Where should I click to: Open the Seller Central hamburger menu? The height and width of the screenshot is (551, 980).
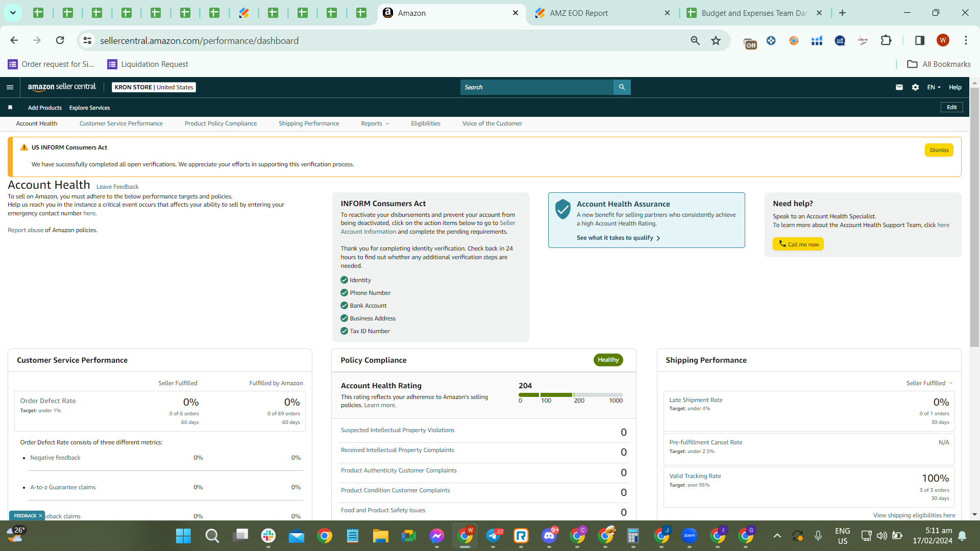tap(10, 87)
